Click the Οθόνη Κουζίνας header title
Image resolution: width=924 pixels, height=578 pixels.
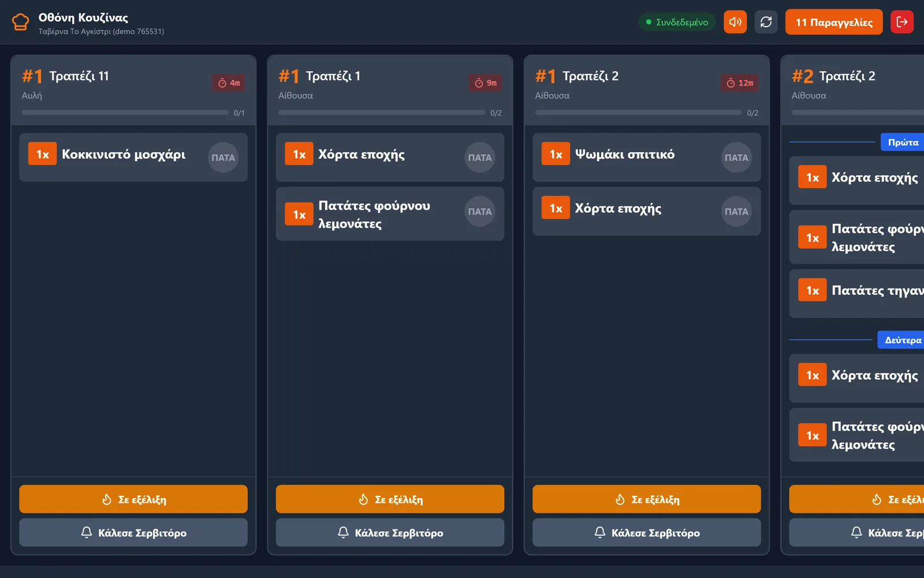(x=83, y=17)
